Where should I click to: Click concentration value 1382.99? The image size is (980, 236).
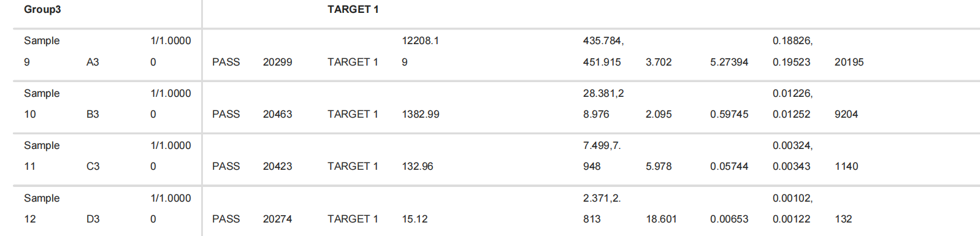421,115
